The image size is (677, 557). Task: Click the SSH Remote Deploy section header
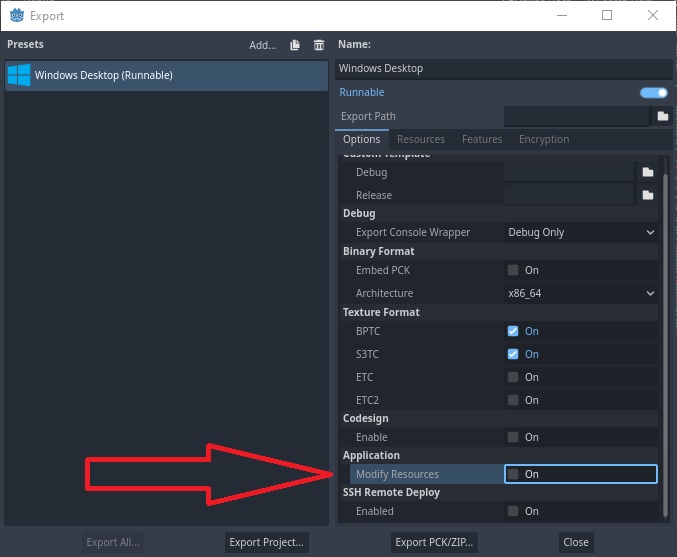click(391, 493)
